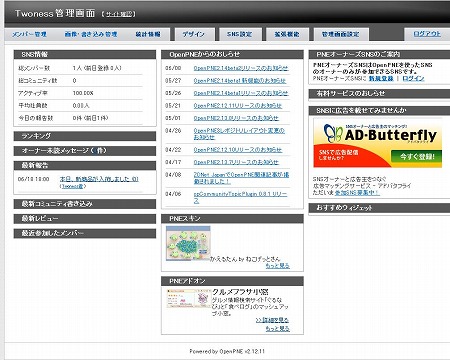Open the SNS設定 tab
The width and height of the screenshot is (450, 360).
239,34
